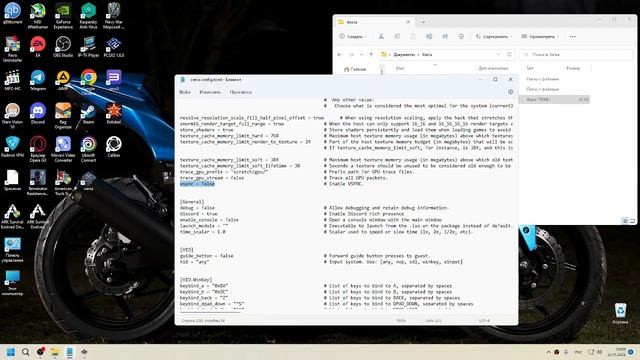Add a new tab in Explorer
This screenshot has width=640, height=360.
423,22
